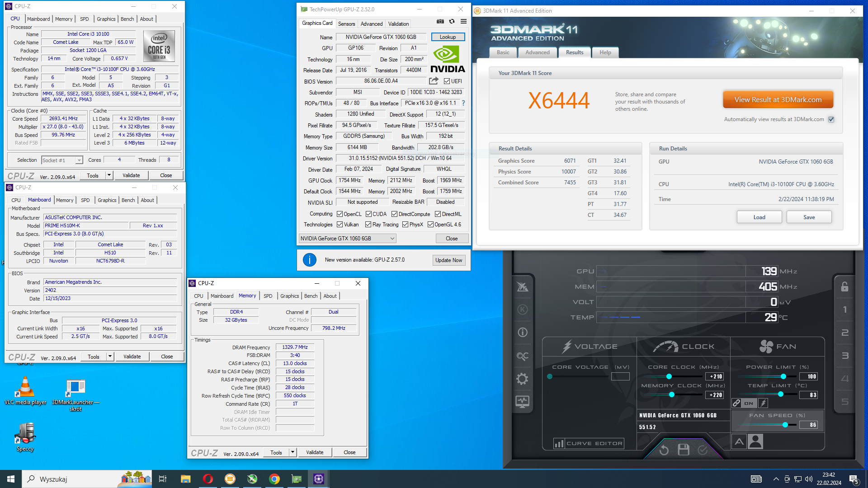Refresh GPU-Z readings

click(452, 22)
